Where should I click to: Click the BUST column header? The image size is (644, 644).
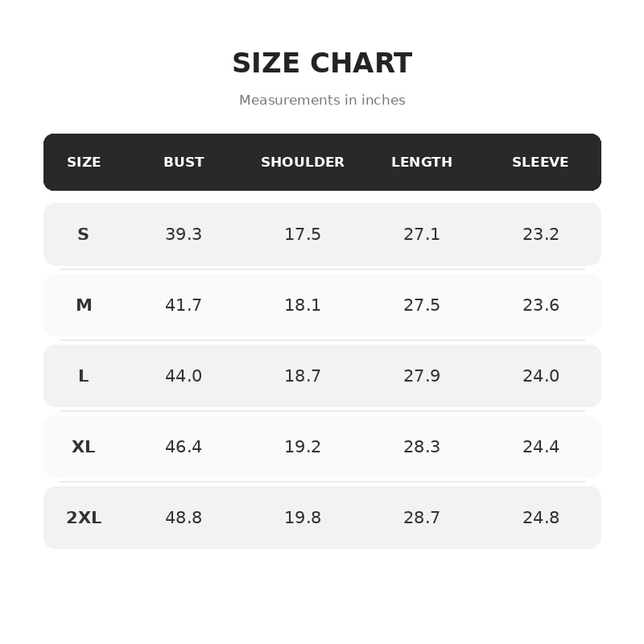[184, 162]
